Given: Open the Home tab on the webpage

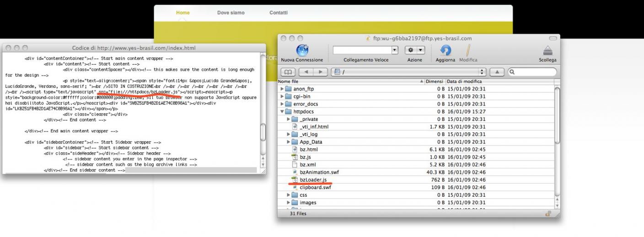Looking at the screenshot, I should (183, 13).
